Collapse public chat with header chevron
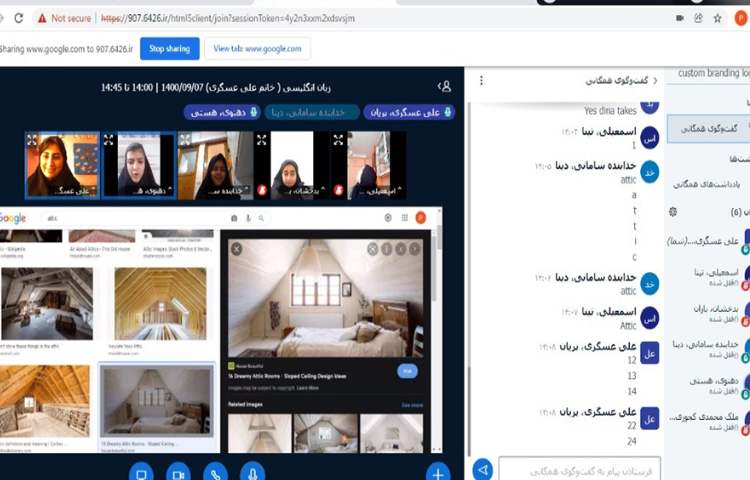 655,81
